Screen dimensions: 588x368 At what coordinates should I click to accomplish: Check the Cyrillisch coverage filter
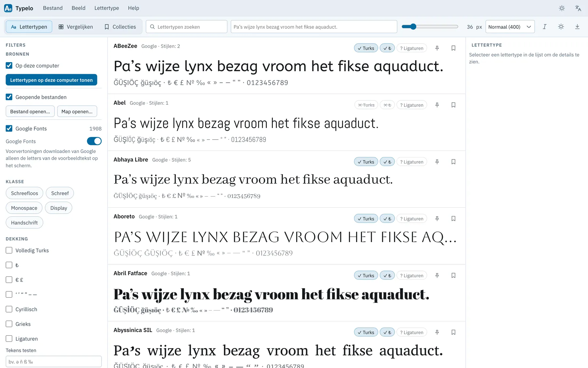tap(9, 309)
